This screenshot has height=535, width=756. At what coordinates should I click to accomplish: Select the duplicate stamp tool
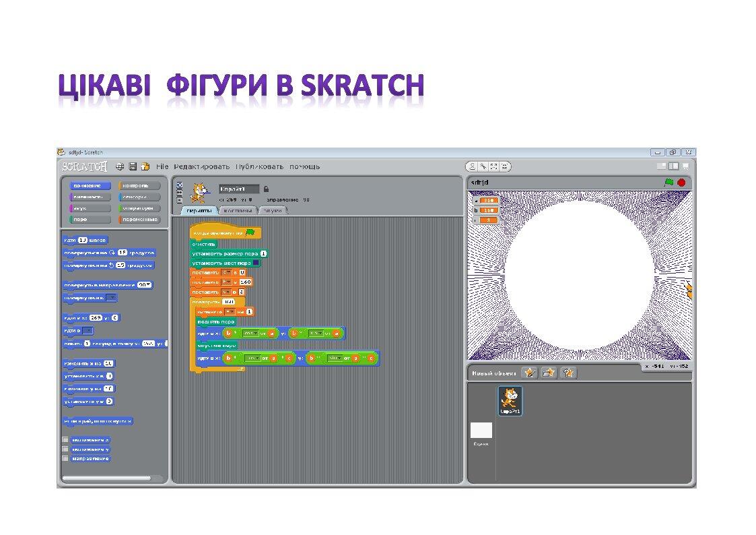pos(473,166)
